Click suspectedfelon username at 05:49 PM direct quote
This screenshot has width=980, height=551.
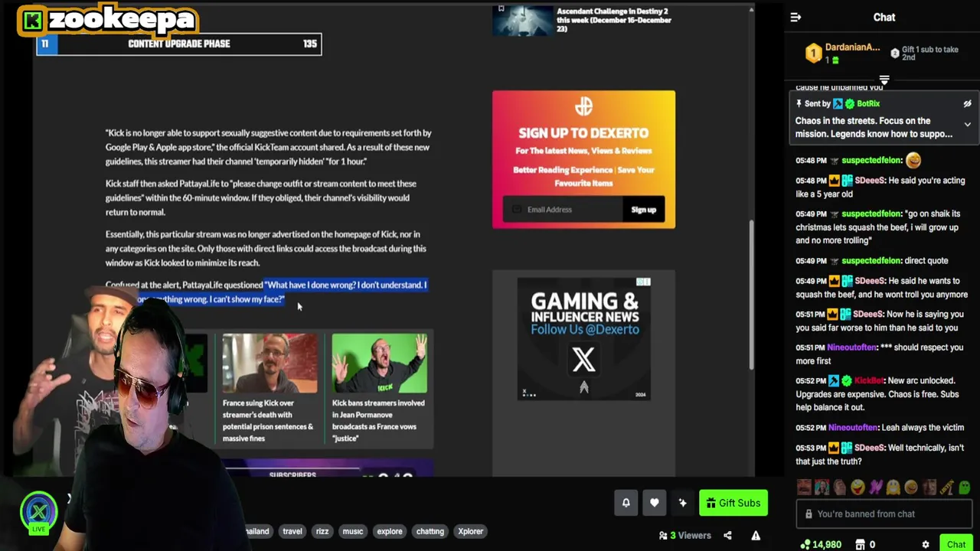(872, 261)
